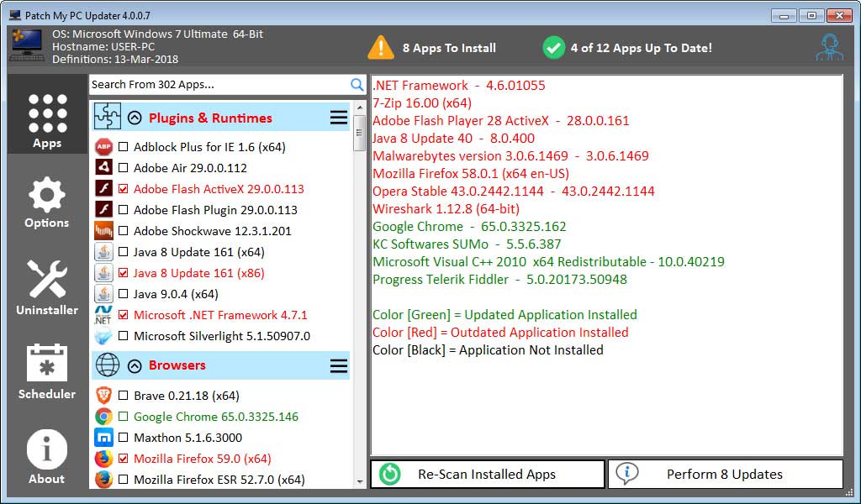
Task: Collapse the Plugins & Runtimes category
Action: (x=135, y=118)
